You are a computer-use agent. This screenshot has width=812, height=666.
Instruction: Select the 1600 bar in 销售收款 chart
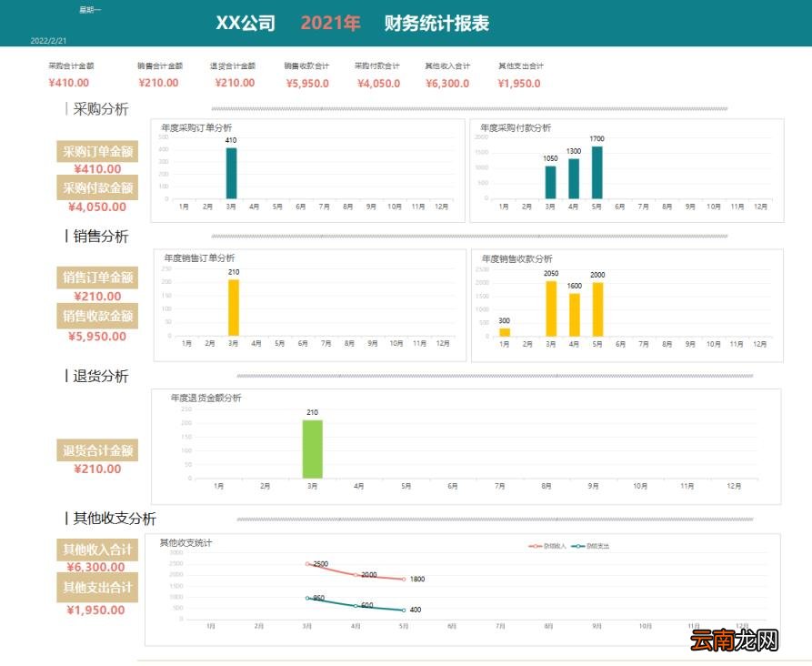(x=575, y=315)
